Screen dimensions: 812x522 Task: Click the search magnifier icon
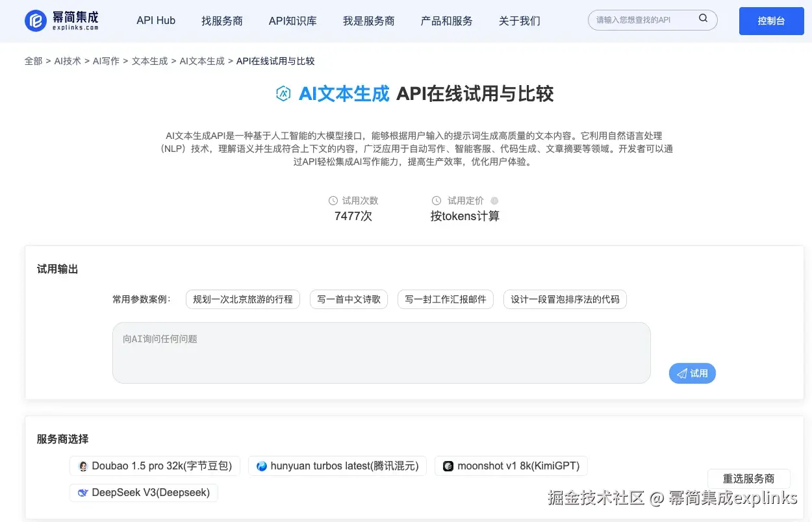(704, 19)
